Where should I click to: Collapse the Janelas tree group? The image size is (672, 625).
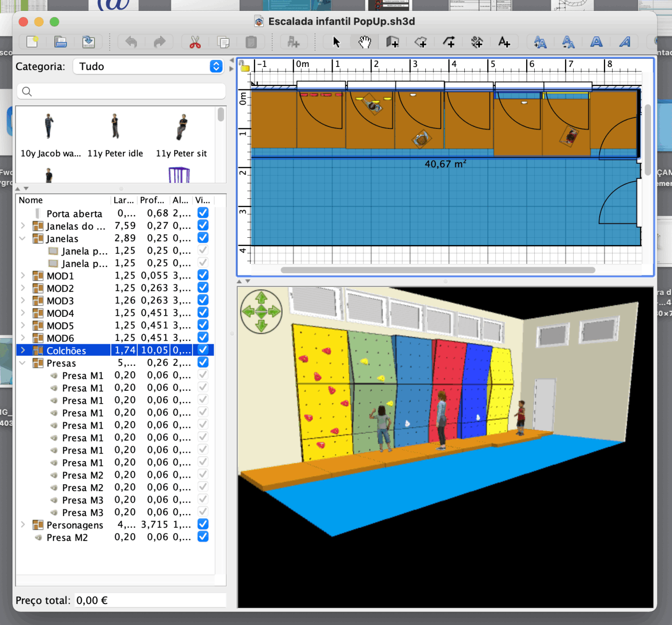tap(22, 238)
